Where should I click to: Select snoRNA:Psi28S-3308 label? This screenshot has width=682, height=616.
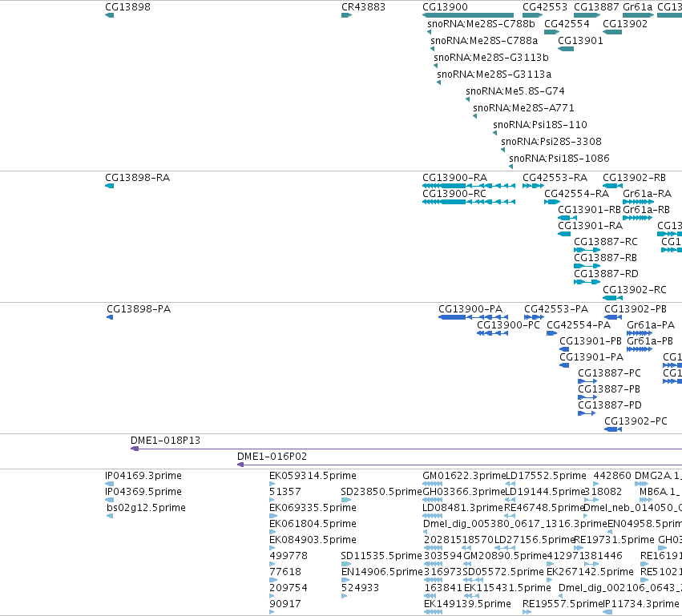tap(551, 142)
